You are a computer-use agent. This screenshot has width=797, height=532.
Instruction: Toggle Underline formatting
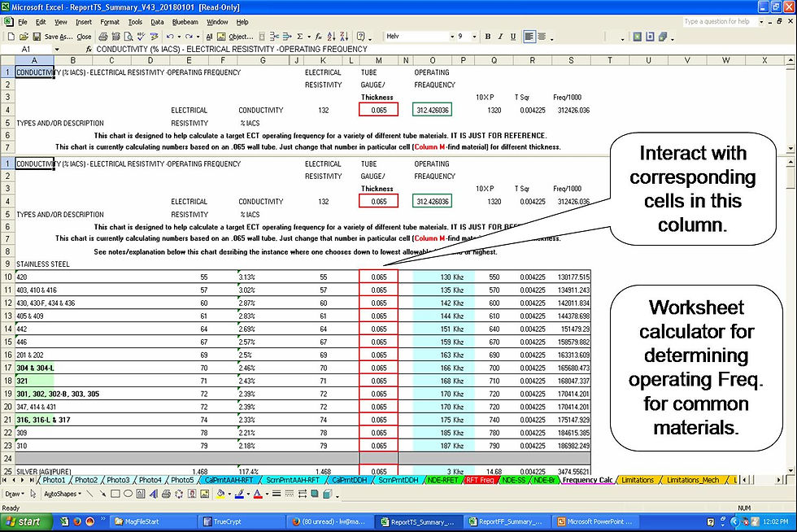(x=513, y=37)
